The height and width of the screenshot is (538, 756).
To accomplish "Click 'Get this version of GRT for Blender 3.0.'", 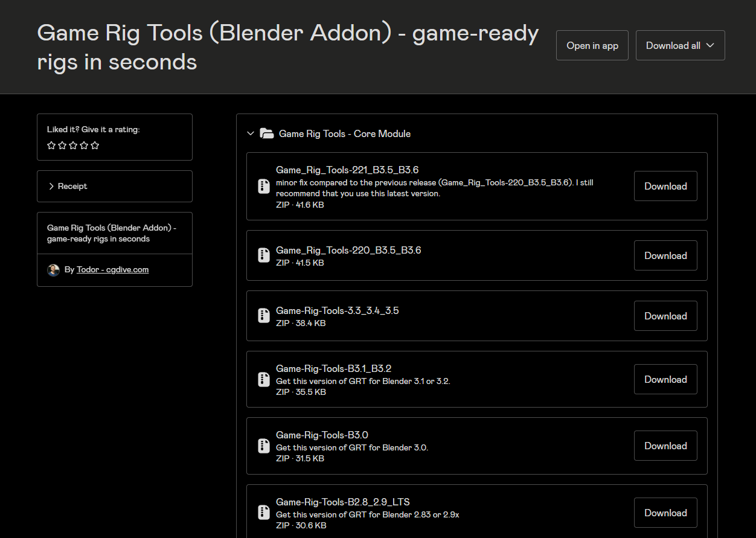I will tap(352, 447).
